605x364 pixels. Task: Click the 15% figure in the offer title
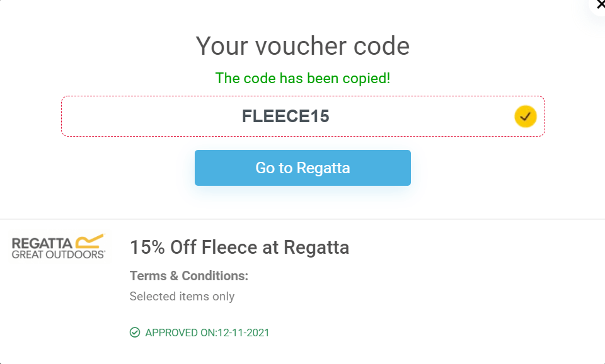[x=147, y=247]
